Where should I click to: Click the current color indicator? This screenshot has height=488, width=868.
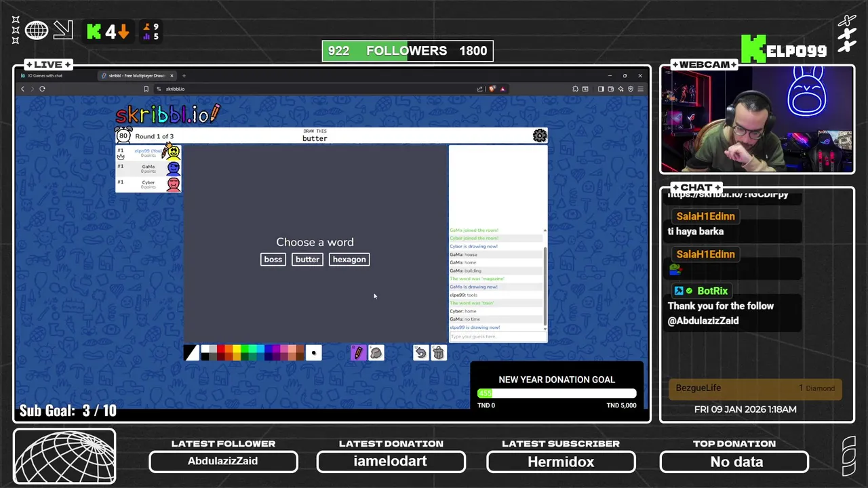[x=191, y=352]
